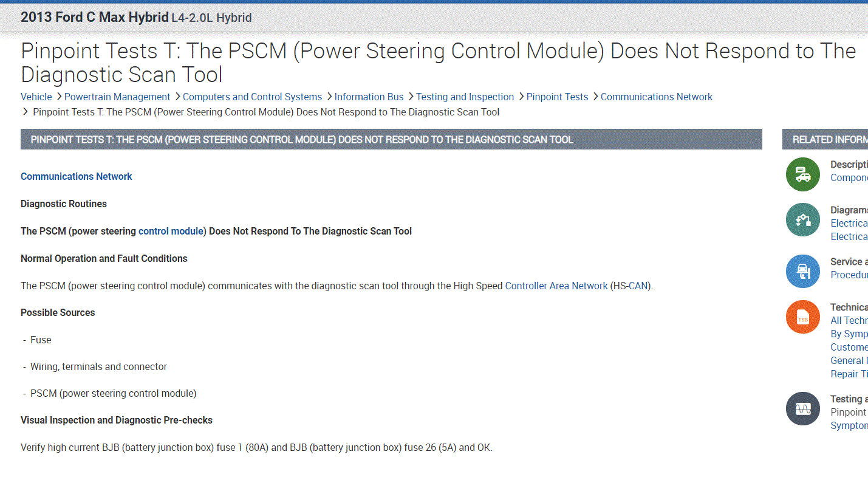Open the Information Bus breadcrumb
Image resolution: width=868 pixels, height=477 pixels.
369,97
